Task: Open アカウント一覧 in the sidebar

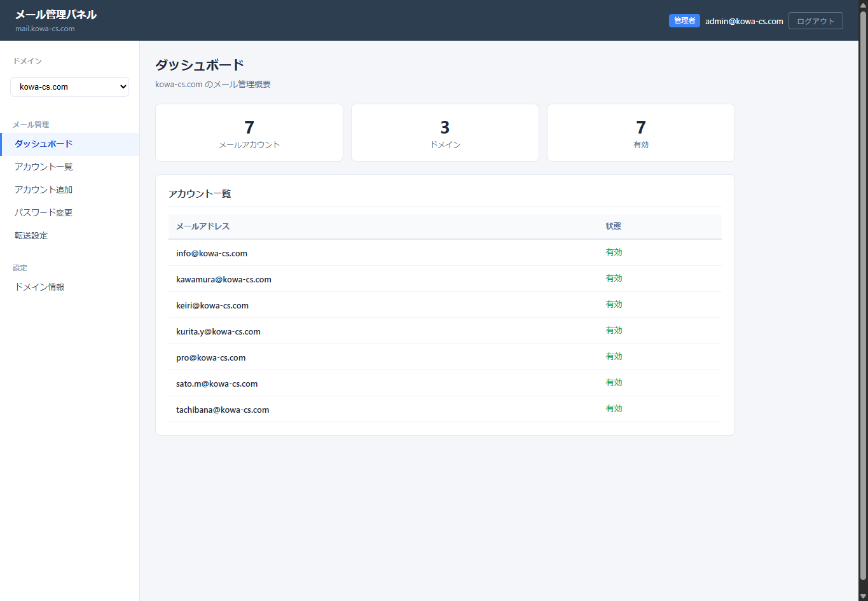Action: 44,167
